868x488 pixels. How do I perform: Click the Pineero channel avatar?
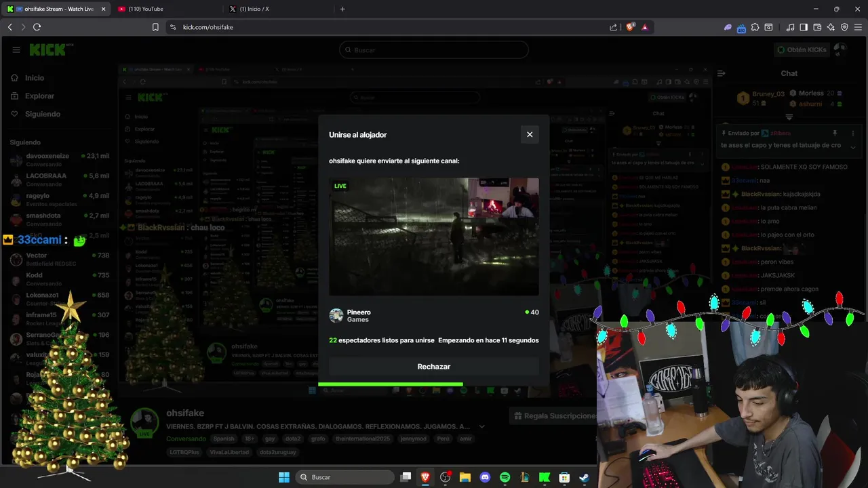click(336, 316)
